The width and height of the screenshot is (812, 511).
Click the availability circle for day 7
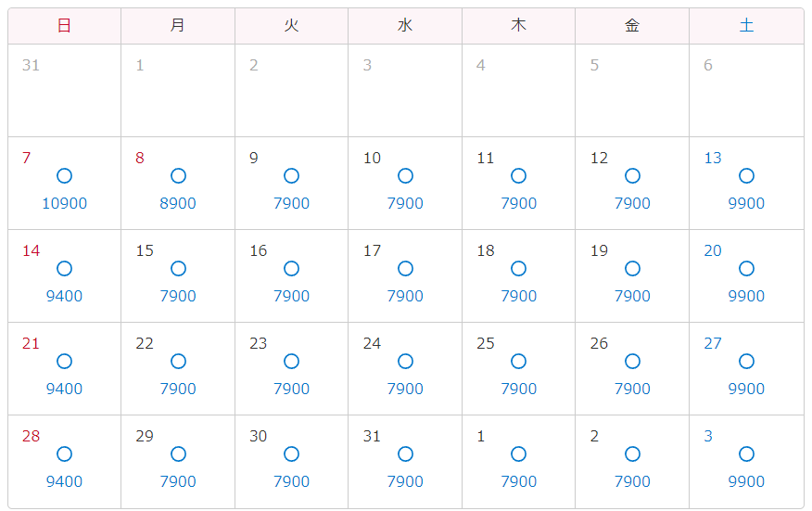tap(64, 176)
